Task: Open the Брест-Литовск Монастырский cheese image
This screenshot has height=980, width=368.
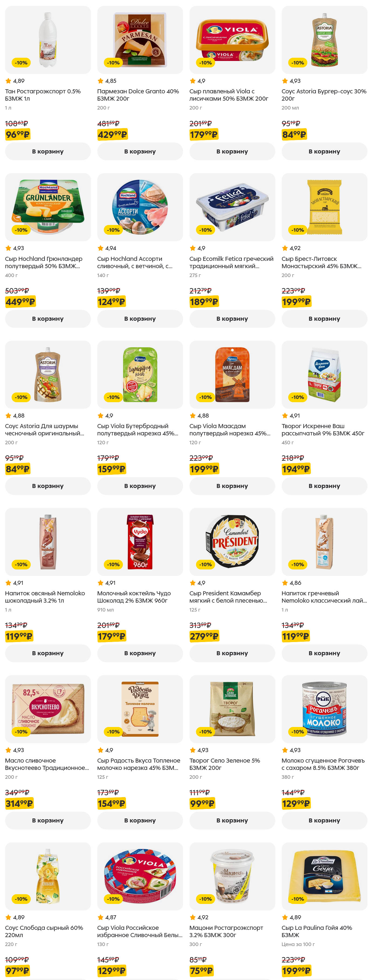Action: 324,207
